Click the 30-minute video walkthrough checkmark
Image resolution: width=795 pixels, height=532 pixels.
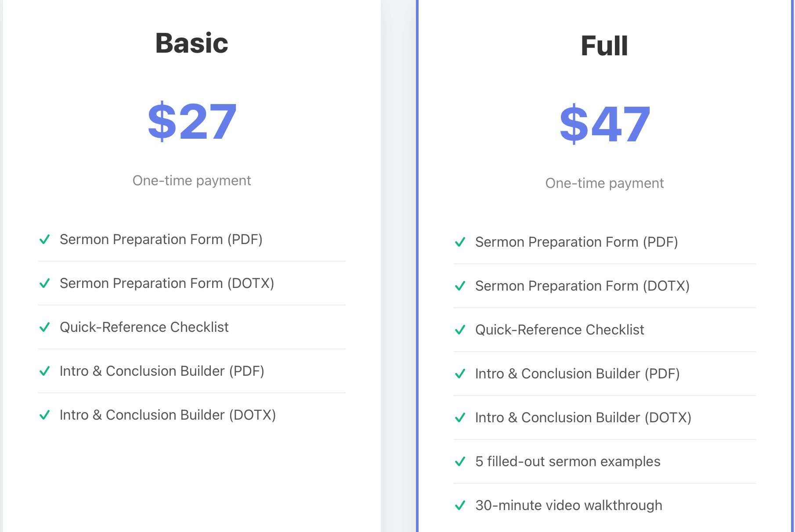pos(460,505)
